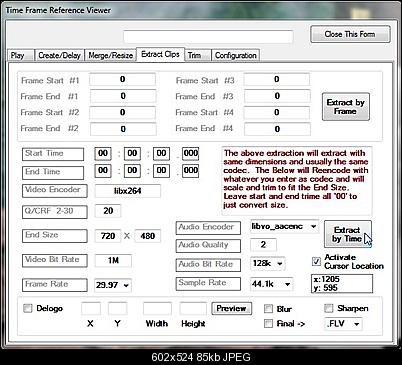This screenshot has width=402, height=365.
Task: Click the Audio Encoder label
Action: point(208,228)
